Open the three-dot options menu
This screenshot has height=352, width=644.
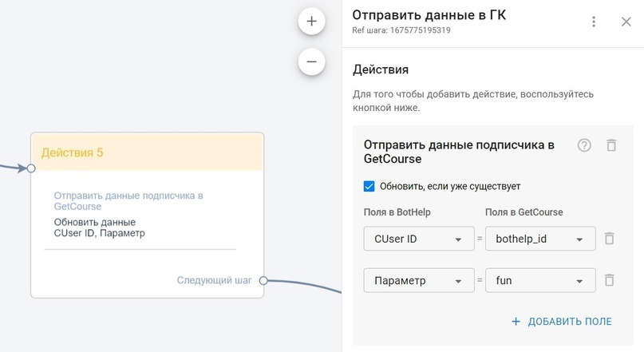point(594,22)
